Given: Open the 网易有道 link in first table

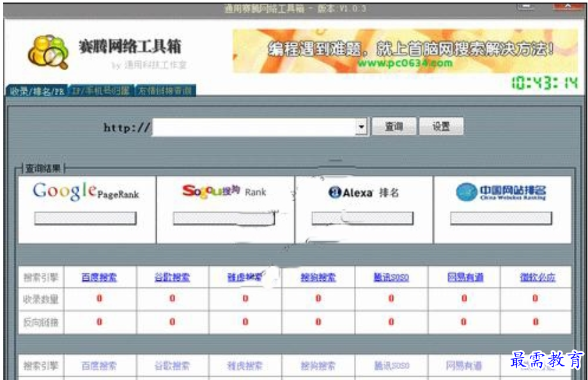Looking at the screenshot, I should 465,277.
